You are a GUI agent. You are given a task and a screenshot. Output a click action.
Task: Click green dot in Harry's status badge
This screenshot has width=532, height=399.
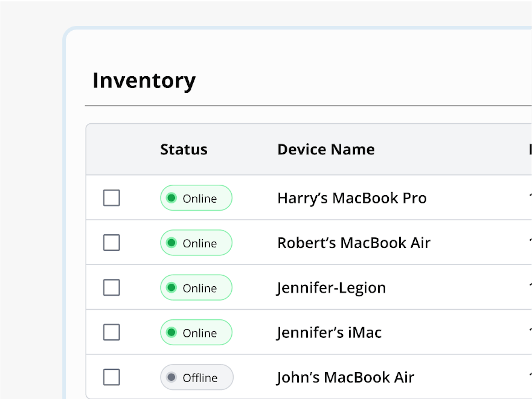[172, 198]
